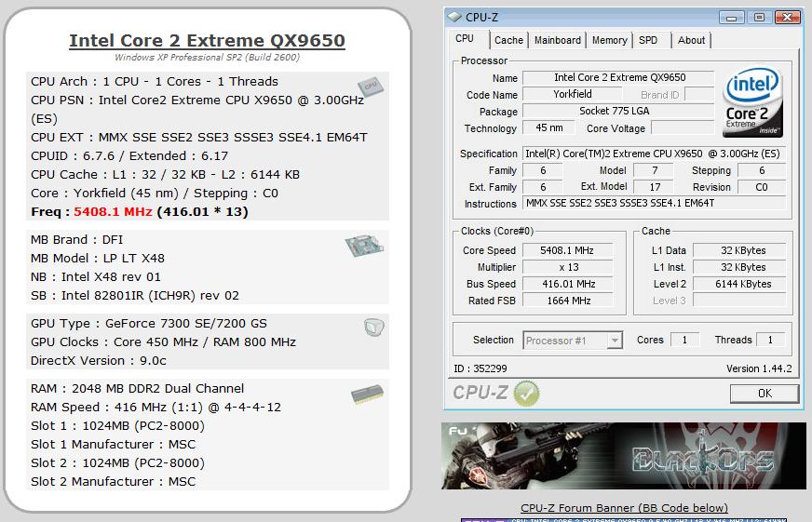Open the Mainboard tab
The image size is (812, 522).
(557, 40)
